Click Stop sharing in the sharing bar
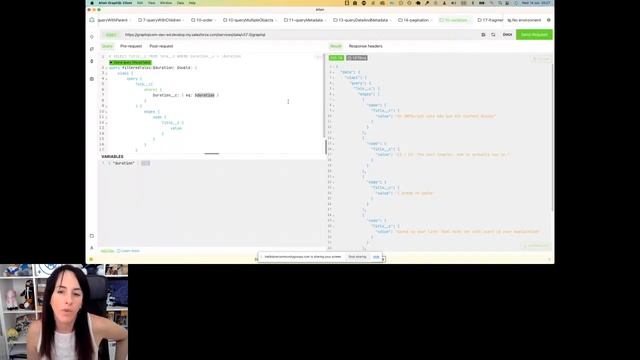This screenshot has width=640, height=360. [357, 257]
